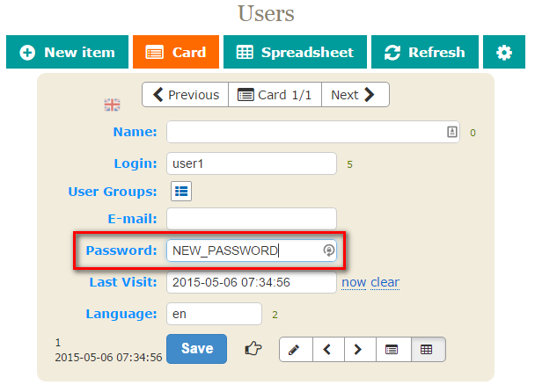Open the settings gear button

click(x=504, y=52)
